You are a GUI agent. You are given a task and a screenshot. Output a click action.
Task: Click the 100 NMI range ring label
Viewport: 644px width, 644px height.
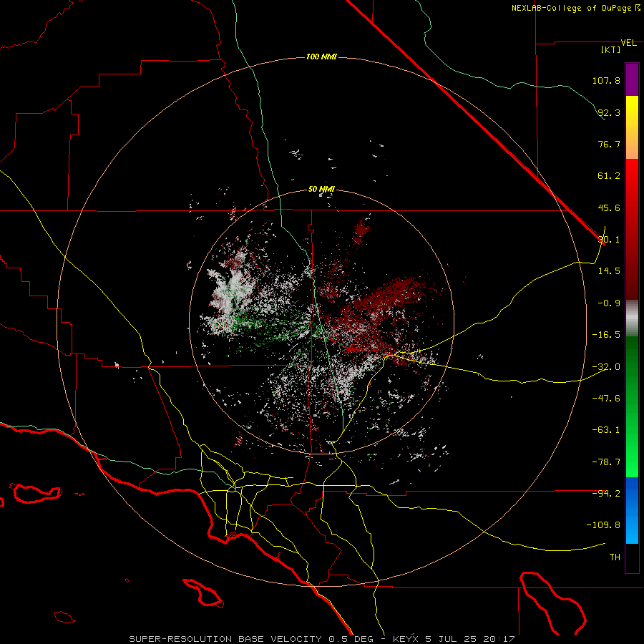coord(321,57)
